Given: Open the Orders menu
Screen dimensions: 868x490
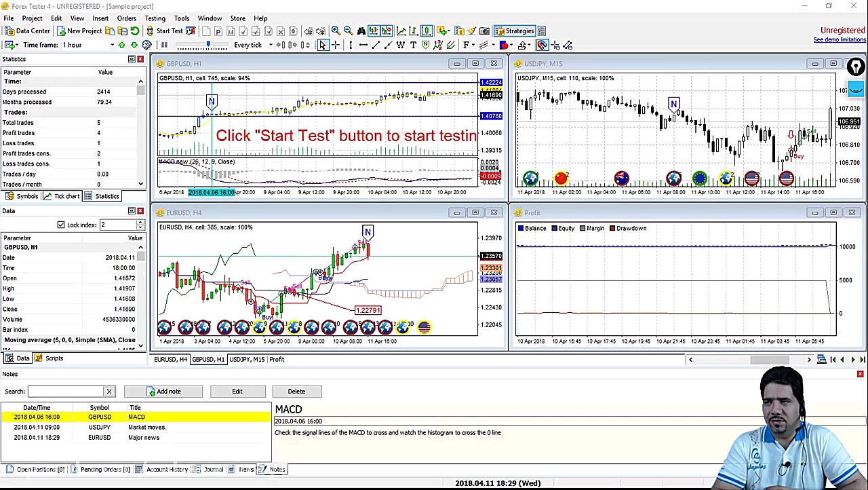Looking at the screenshot, I should point(126,18).
